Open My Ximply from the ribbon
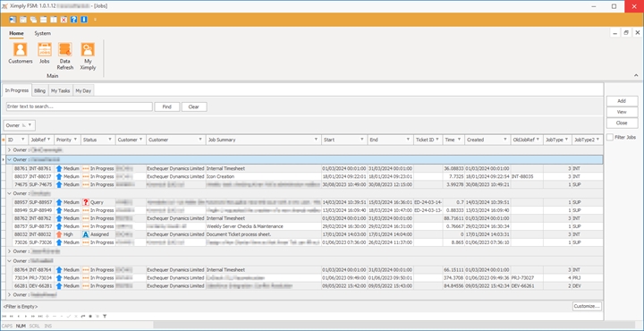The height and width of the screenshot is (331, 644). [x=88, y=56]
